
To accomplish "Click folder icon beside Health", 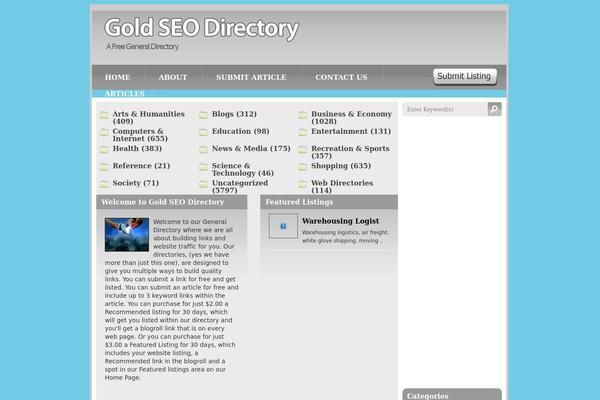I will click(104, 149).
